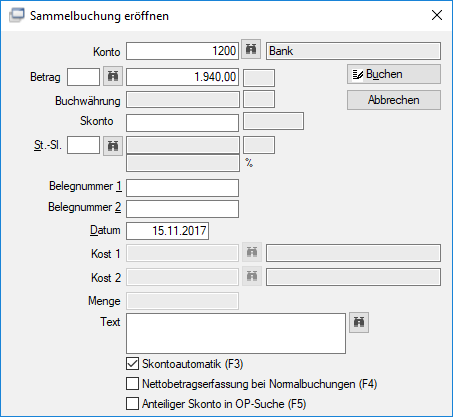Click the small currency code field beside Betrag label
This screenshot has width=453, height=417.
(83, 77)
